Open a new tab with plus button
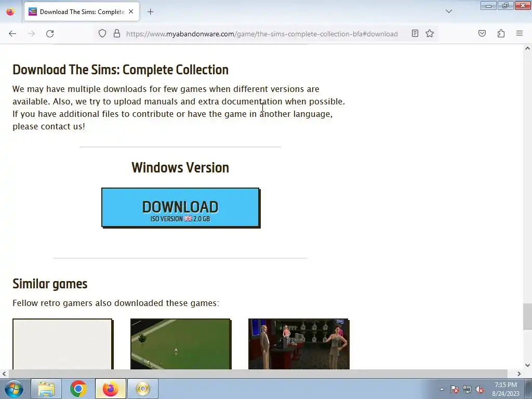 click(150, 12)
